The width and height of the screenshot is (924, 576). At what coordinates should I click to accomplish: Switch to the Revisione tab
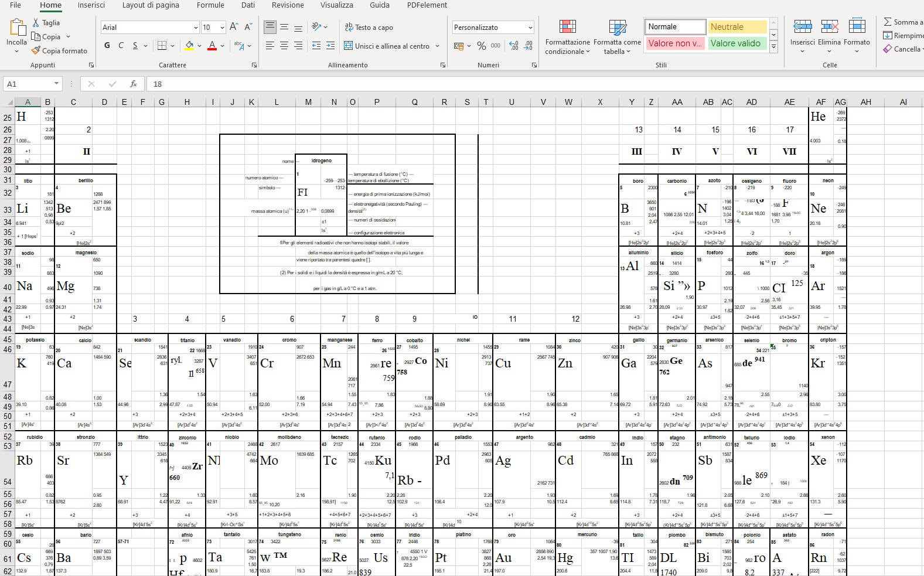288,5
